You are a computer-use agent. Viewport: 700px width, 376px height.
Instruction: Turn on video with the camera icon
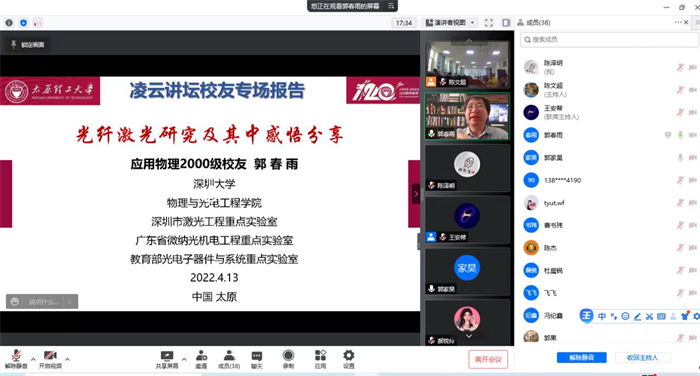point(50,355)
